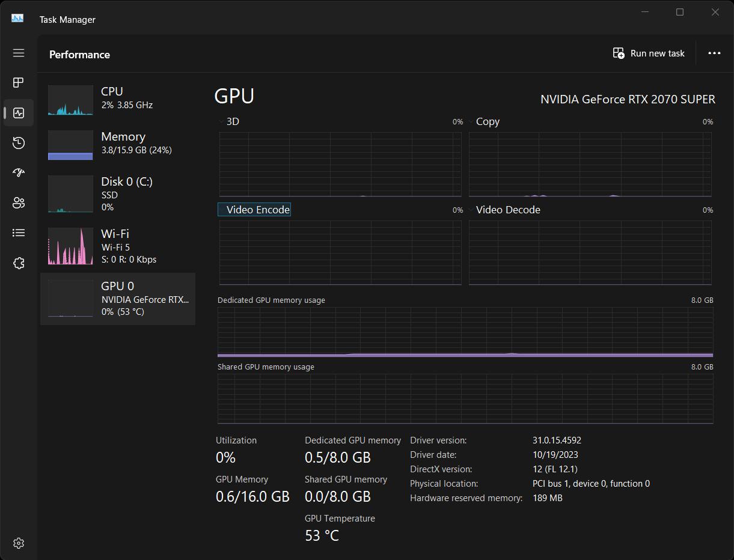Viewport: 734px width, 560px height.
Task: Click the Run new task button
Action: (649, 53)
